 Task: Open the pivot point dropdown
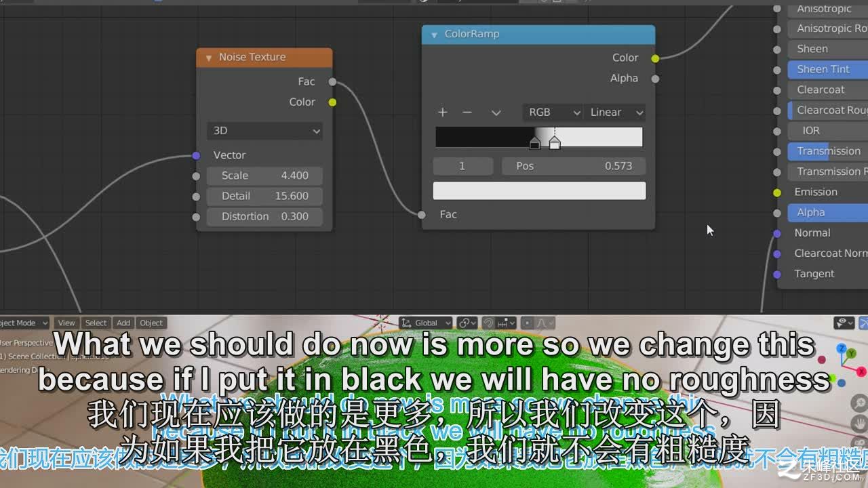[467, 323]
